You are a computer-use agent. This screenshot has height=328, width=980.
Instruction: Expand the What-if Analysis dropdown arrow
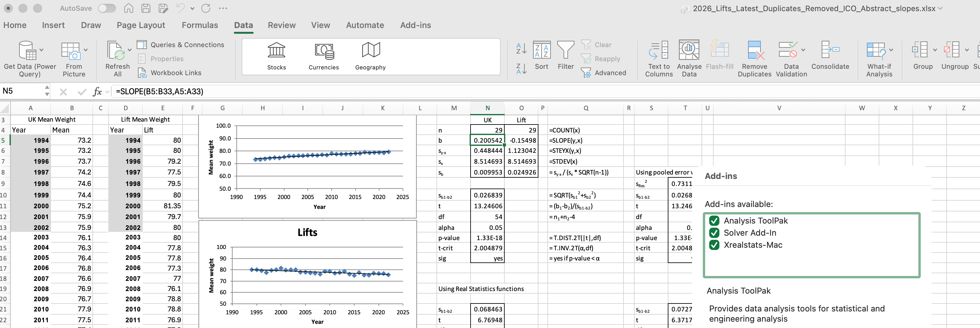click(x=890, y=50)
